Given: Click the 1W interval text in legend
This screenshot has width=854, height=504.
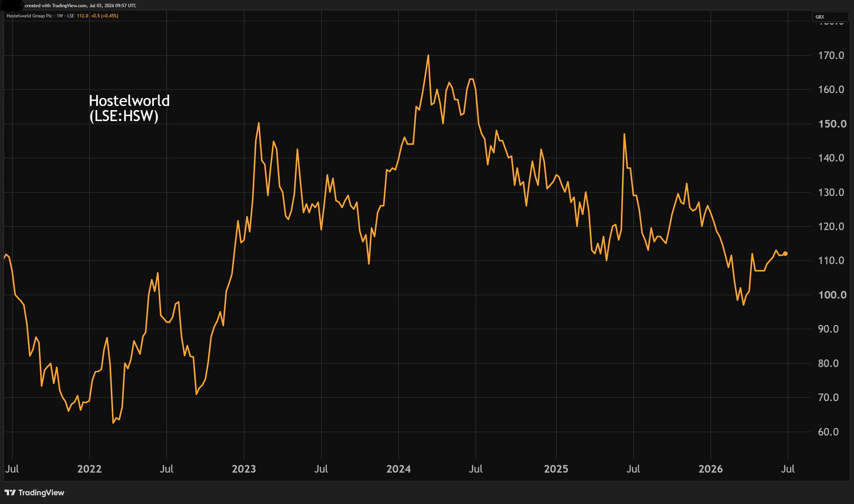Looking at the screenshot, I should click(60, 16).
